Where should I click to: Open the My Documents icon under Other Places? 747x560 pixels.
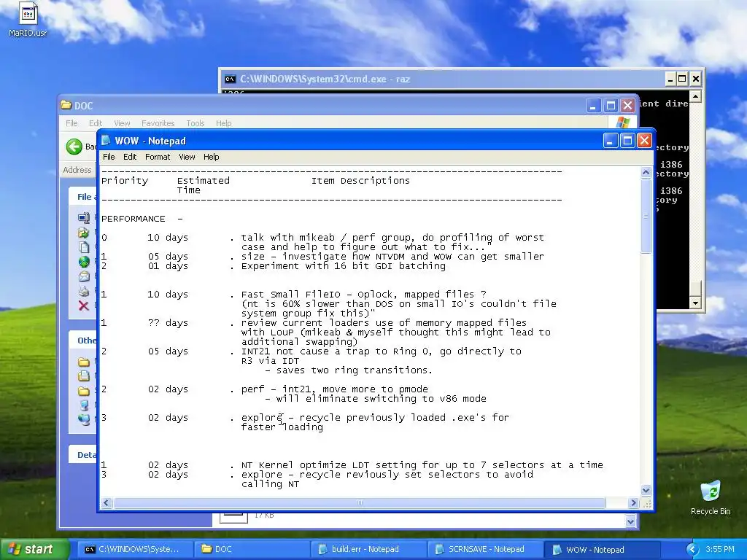tap(84, 376)
